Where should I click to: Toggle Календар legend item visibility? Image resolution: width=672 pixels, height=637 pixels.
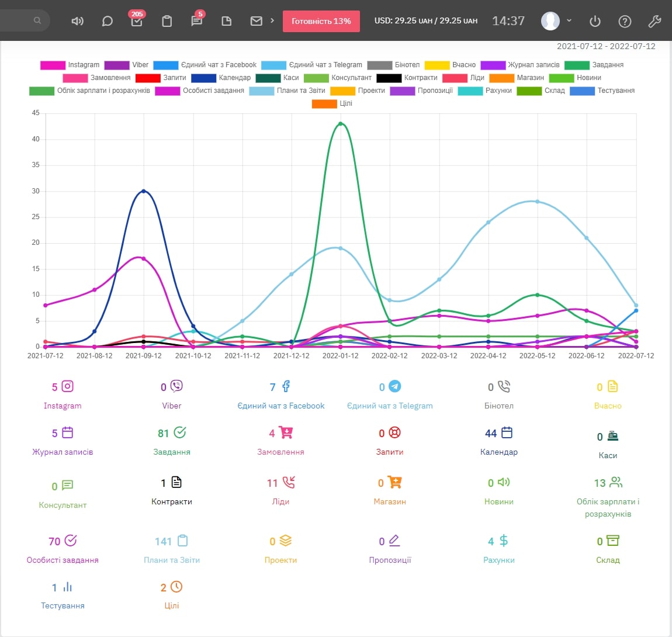(x=221, y=78)
